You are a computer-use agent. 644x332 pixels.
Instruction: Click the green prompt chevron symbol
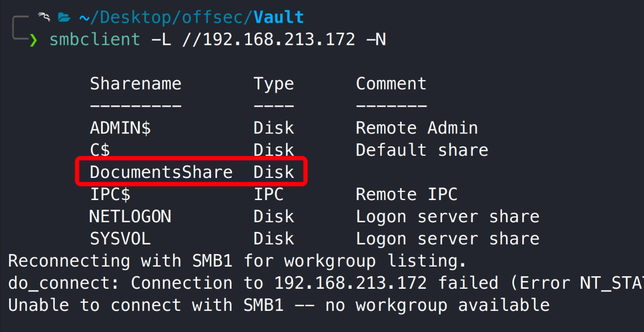(x=34, y=40)
